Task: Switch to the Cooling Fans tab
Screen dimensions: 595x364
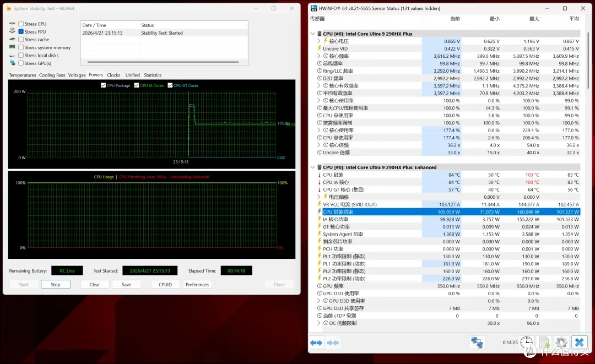Action: coord(52,75)
